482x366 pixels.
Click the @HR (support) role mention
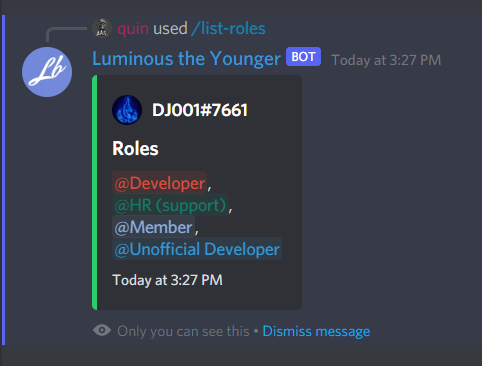pyautogui.click(x=170, y=205)
